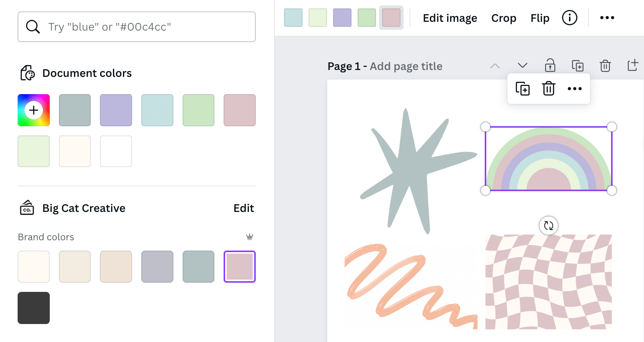Image resolution: width=644 pixels, height=342 pixels.
Task: Add a new color with the rainbow plus swatch
Action: [x=34, y=110]
